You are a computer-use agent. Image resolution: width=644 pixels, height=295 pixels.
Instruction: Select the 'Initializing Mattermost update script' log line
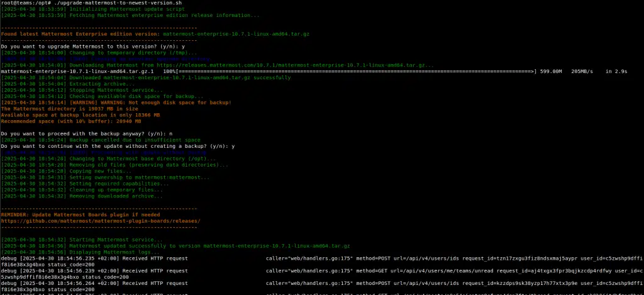pyautogui.click(x=93, y=9)
